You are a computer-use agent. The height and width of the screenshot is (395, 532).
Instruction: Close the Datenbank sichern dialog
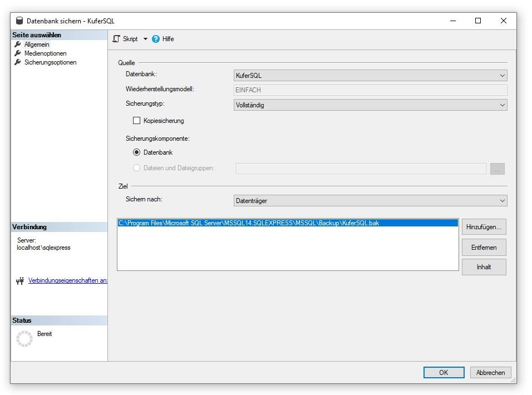pos(504,21)
